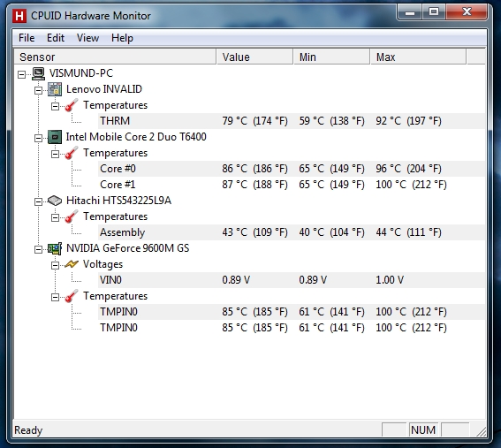Select the Lenovo INVALID label

pyautogui.click(x=104, y=89)
